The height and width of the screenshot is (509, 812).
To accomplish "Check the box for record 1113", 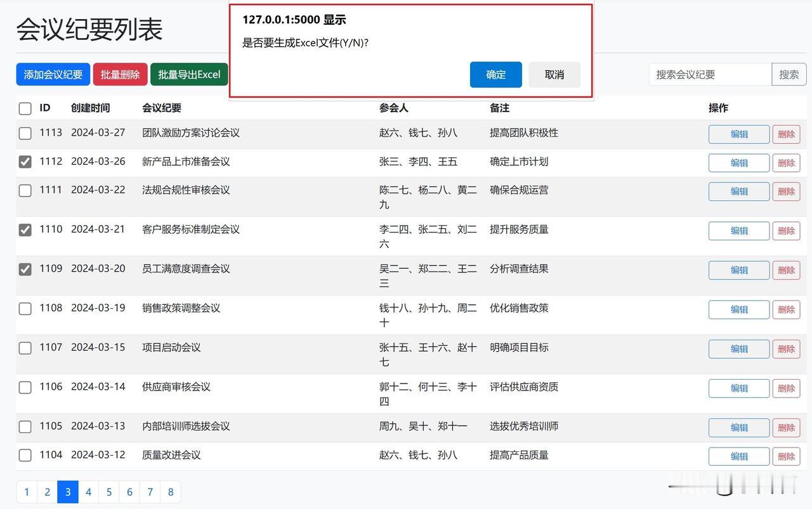I will pos(25,133).
